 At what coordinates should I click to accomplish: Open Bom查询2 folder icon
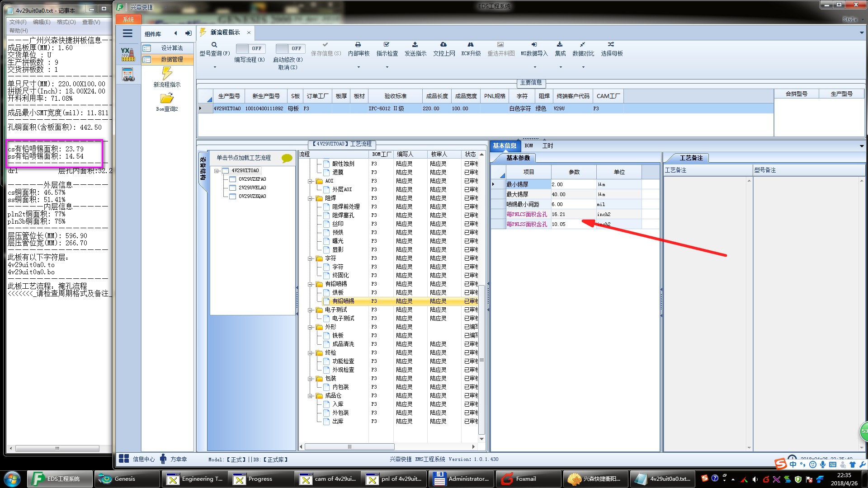pyautogui.click(x=167, y=99)
